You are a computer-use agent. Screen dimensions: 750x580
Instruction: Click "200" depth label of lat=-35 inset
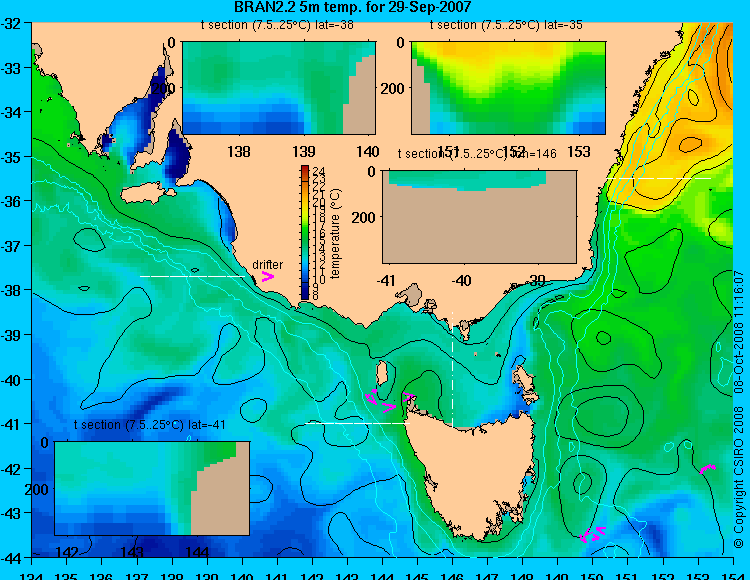click(x=392, y=88)
